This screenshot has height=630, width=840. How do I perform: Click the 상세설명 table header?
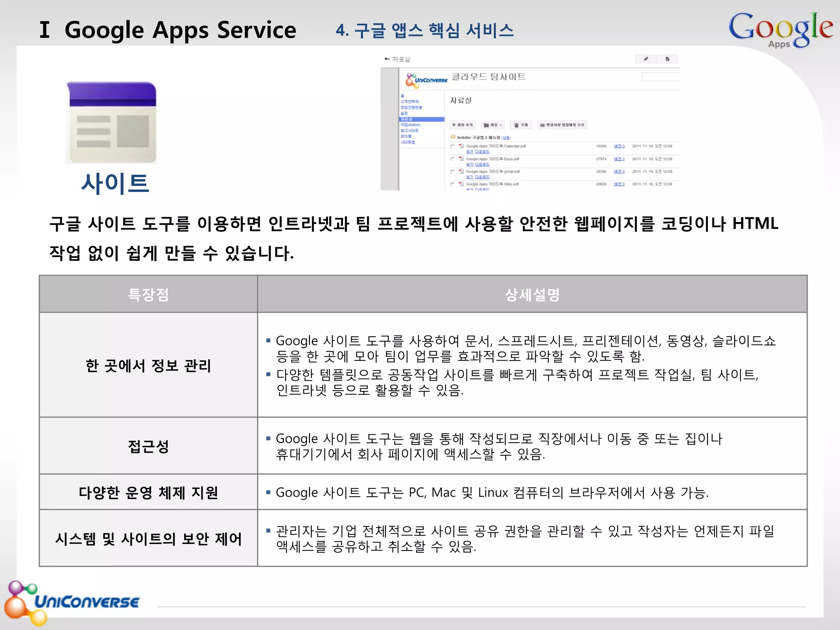(532, 294)
